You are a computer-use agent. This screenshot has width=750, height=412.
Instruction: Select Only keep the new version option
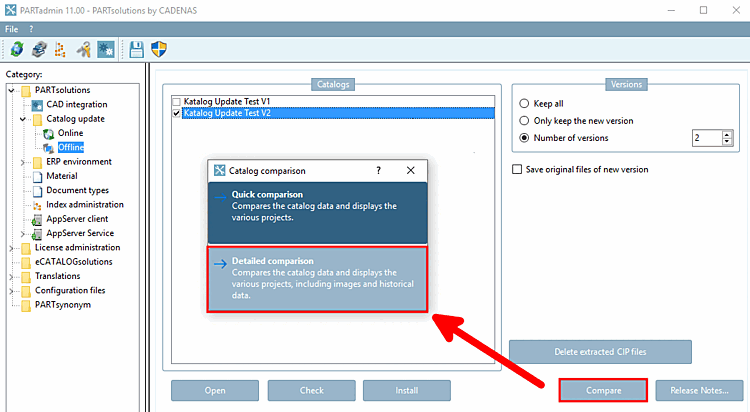(524, 121)
